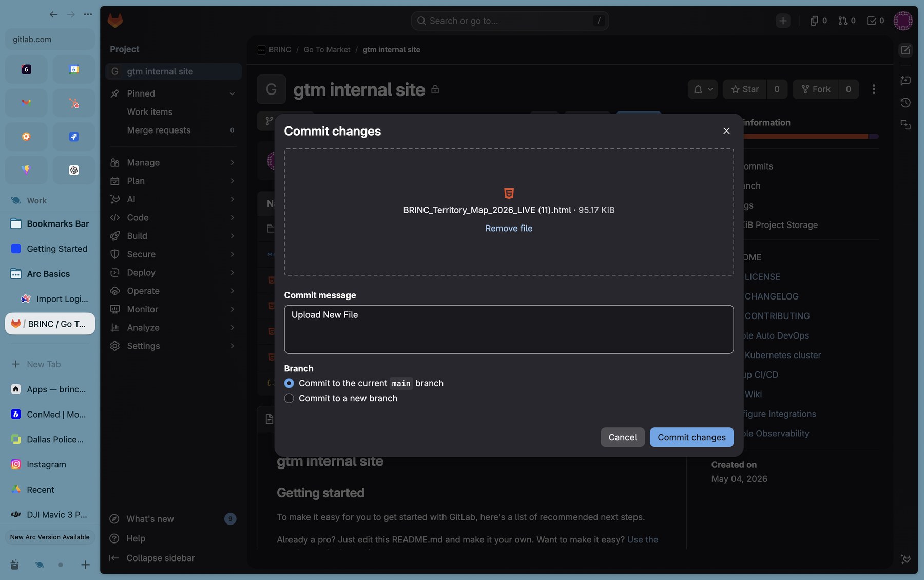Click the Commit message text field

point(509,329)
